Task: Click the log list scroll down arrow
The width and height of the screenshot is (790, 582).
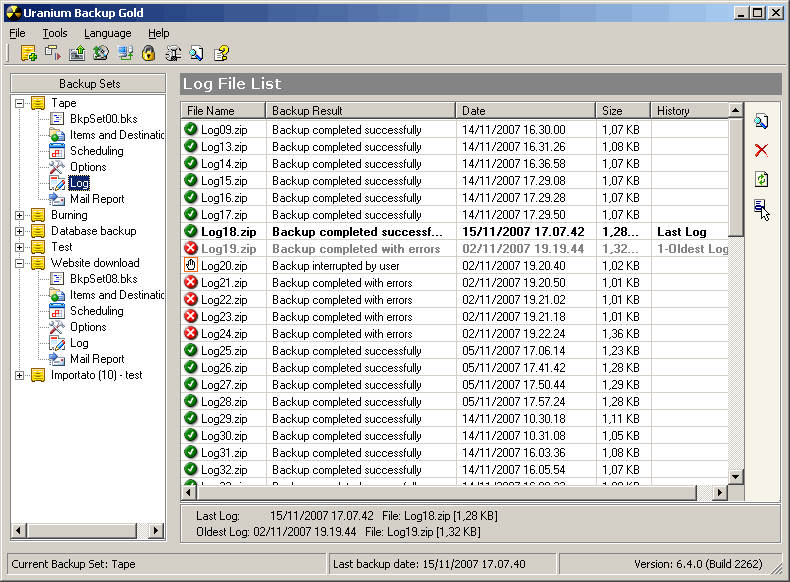Action: click(736, 476)
